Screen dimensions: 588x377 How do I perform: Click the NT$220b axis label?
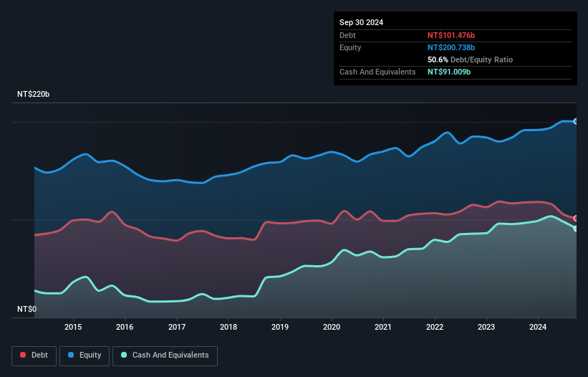click(34, 94)
